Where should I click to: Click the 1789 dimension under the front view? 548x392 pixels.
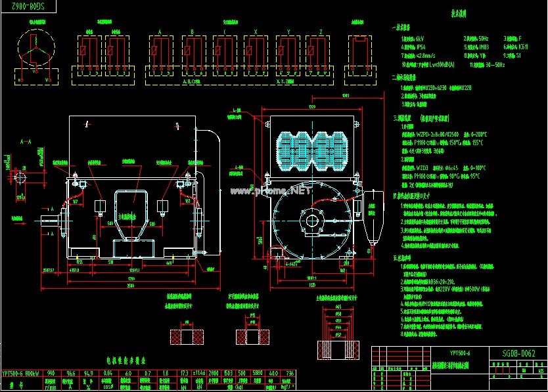tap(131, 280)
